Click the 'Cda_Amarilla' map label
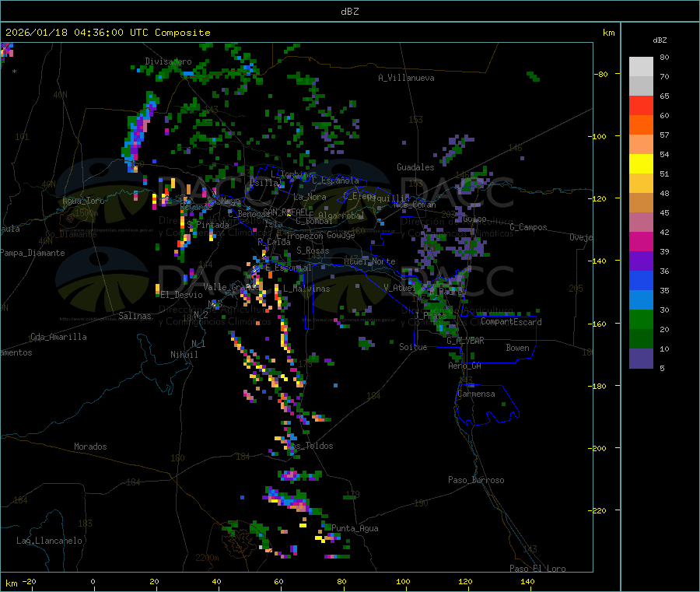The width and height of the screenshot is (700, 592). (58, 337)
